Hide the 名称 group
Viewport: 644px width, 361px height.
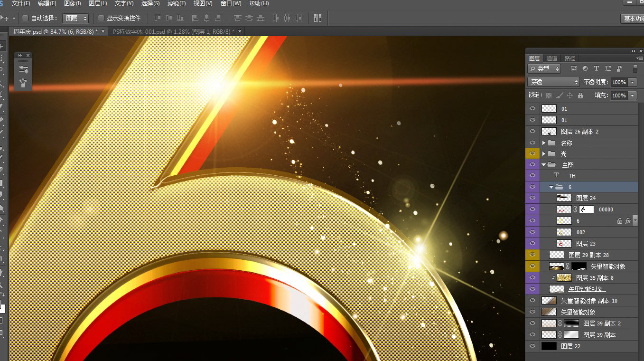[532, 143]
